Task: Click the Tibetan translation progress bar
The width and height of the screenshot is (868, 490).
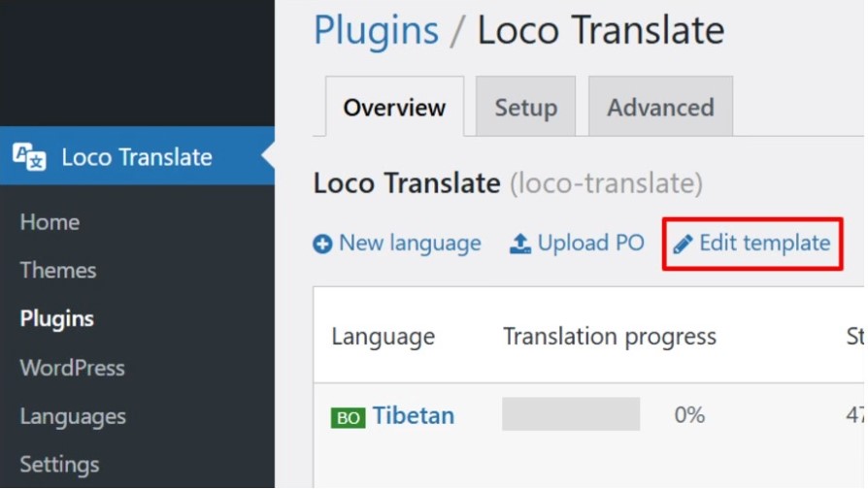Action: coord(571,414)
